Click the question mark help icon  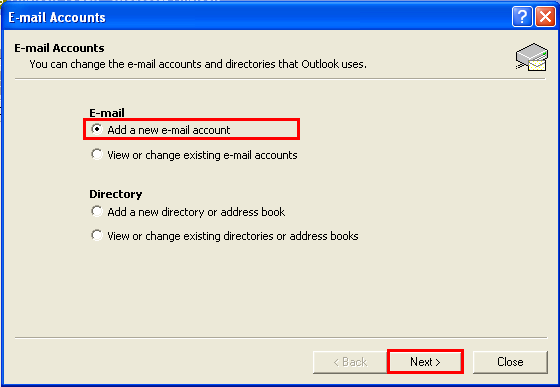tap(522, 17)
